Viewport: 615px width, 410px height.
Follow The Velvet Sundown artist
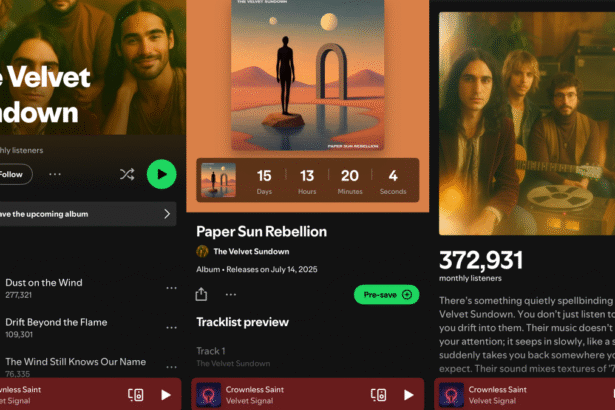(x=15, y=174)
